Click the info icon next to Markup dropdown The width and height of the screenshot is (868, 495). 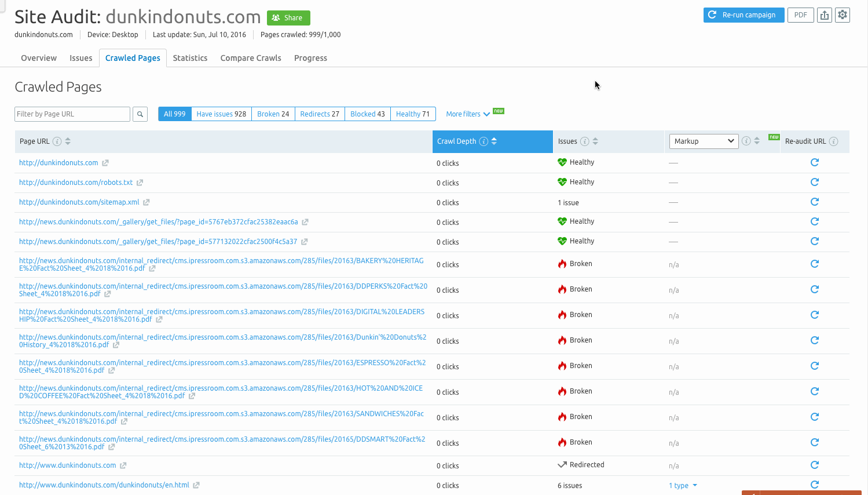tap(746, 141)
